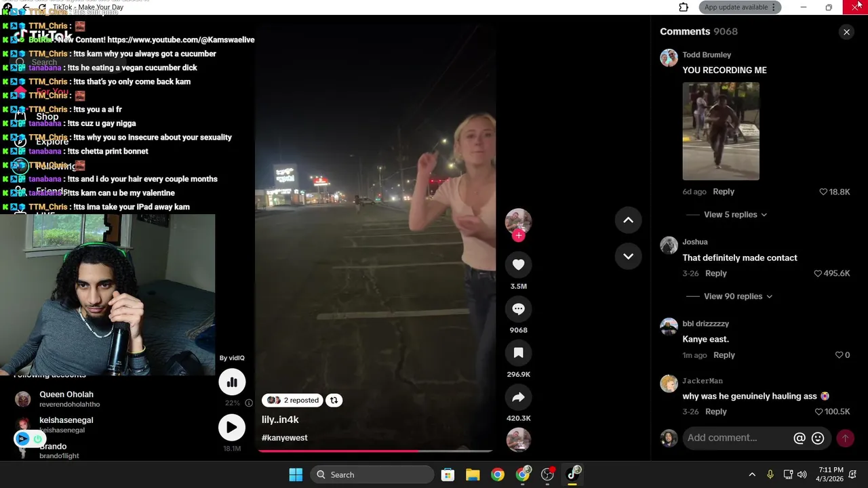Open the Following tab in sidebar
The width and height of the screenshot is (868, 488).
tap(56, 167)
